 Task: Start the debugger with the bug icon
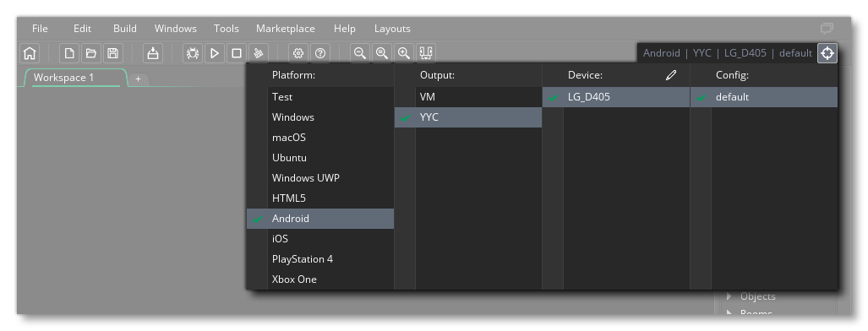point(193,53)
